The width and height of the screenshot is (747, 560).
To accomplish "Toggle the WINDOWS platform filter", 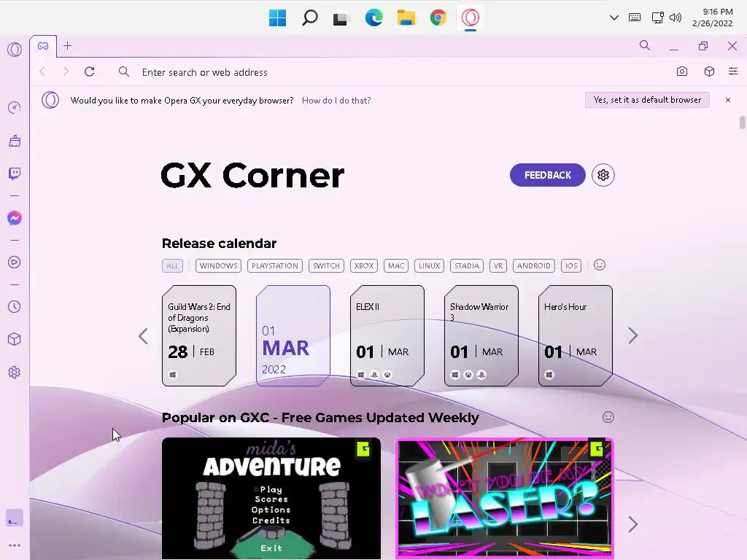I will [x=218, y=265].
